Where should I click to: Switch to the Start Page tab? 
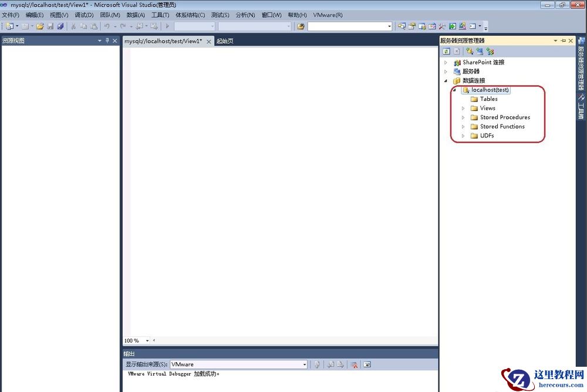point(225,41)
